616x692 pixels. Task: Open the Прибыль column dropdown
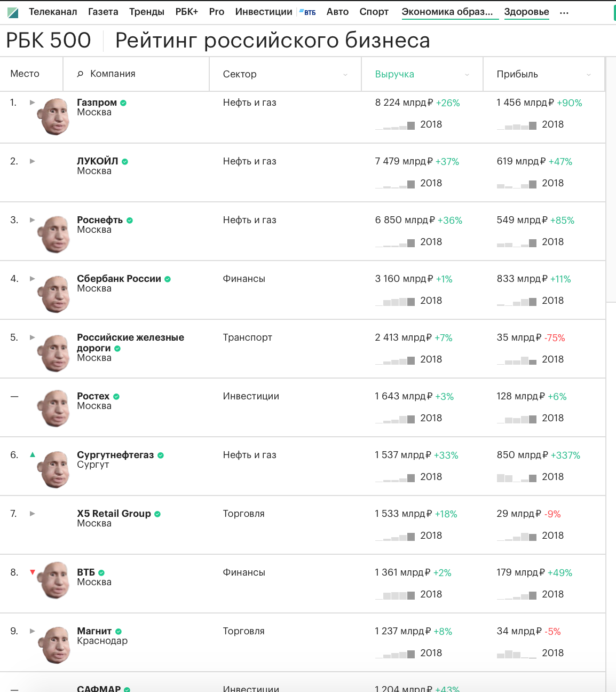589,75
